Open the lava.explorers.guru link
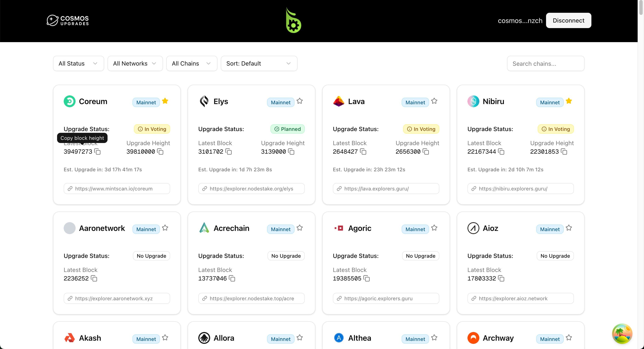 point(386,189)
